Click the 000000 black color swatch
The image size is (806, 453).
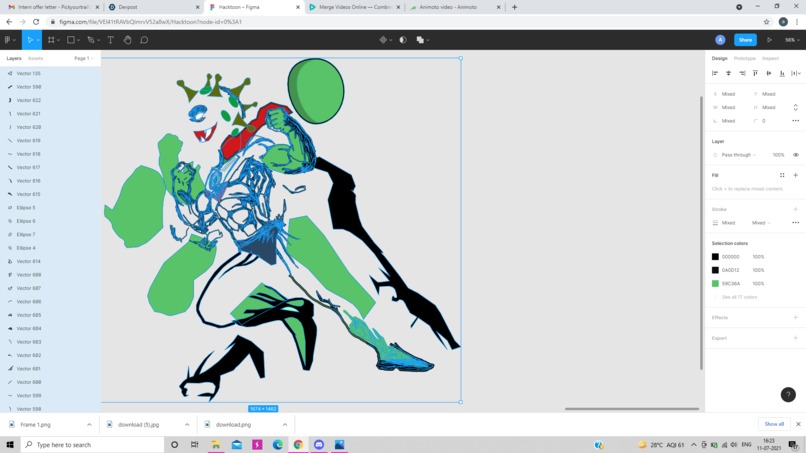point(715,257)
